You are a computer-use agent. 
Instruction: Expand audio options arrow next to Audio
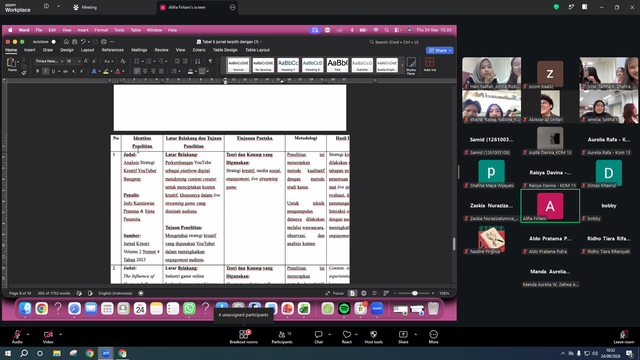pos(28,334)
